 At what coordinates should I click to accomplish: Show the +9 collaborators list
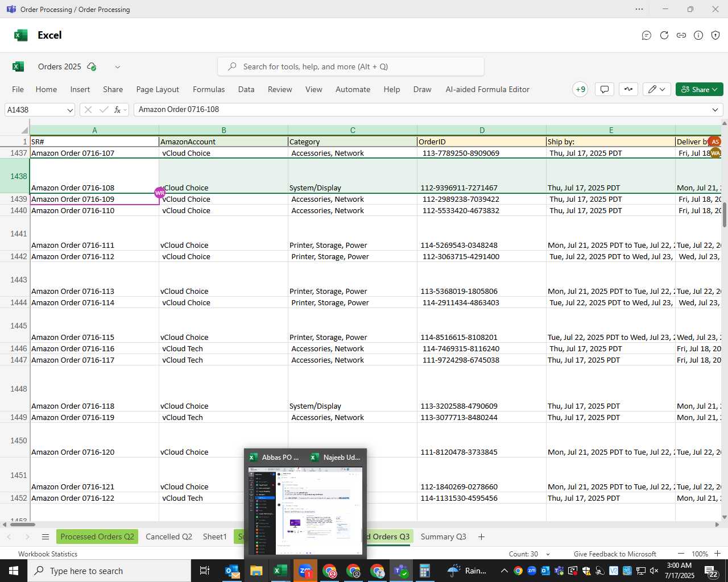tap(580, 89)
